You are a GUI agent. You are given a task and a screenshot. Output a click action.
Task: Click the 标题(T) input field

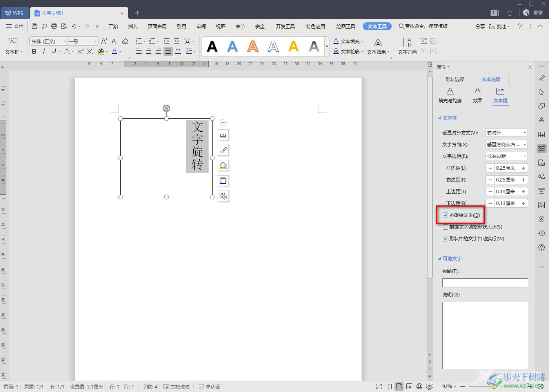(x=485, y=283)
